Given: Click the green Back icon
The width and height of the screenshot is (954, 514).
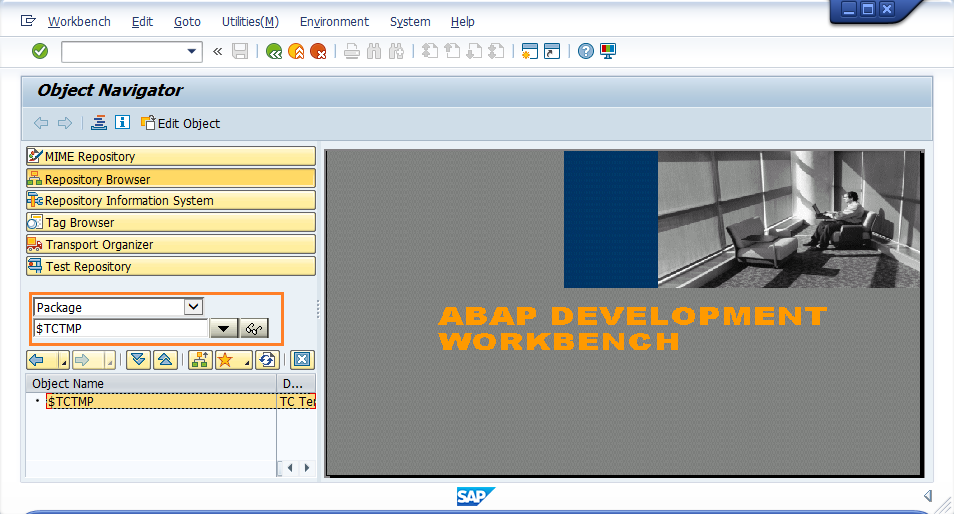Looking at the screenshot, I should (274, 52).
